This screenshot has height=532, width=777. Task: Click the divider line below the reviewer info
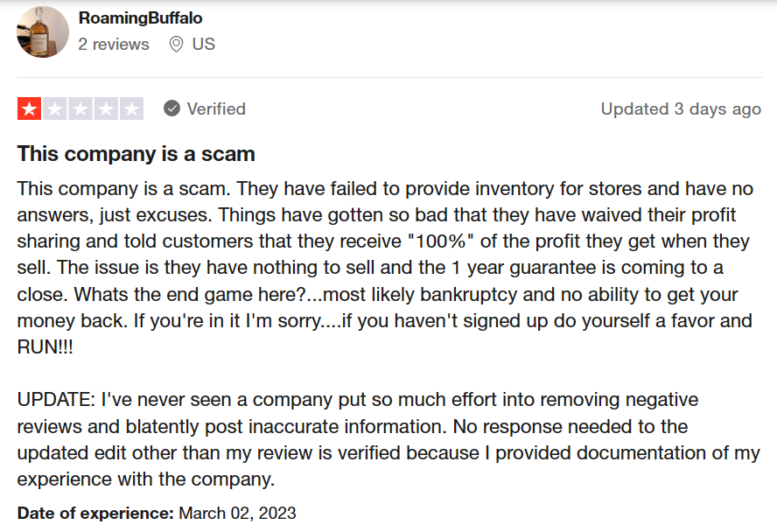click(389, 77)
